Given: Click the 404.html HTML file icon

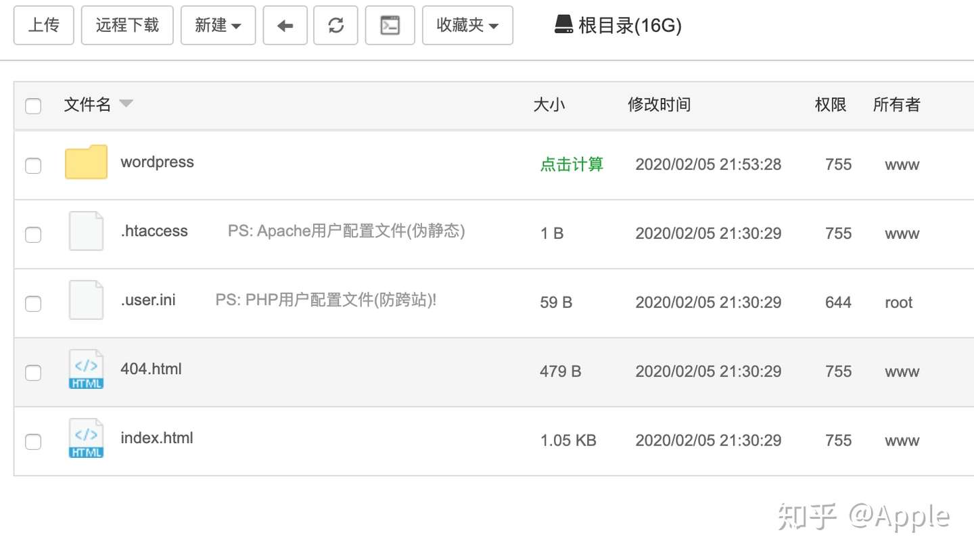Looking at the screenshot, I should pyautogui.click(x=86, y=369).
